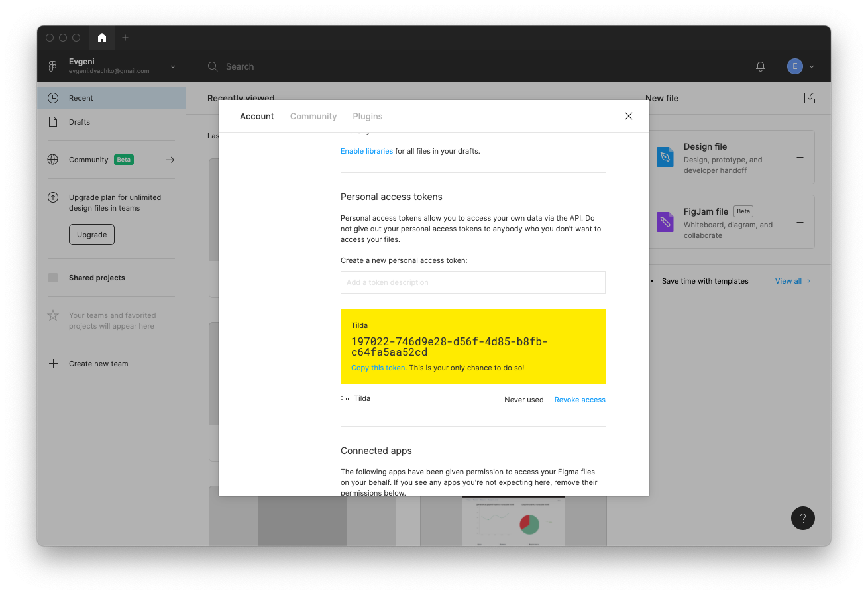
Task: Click Copy this token link
Action: click(x=378, y=368)
